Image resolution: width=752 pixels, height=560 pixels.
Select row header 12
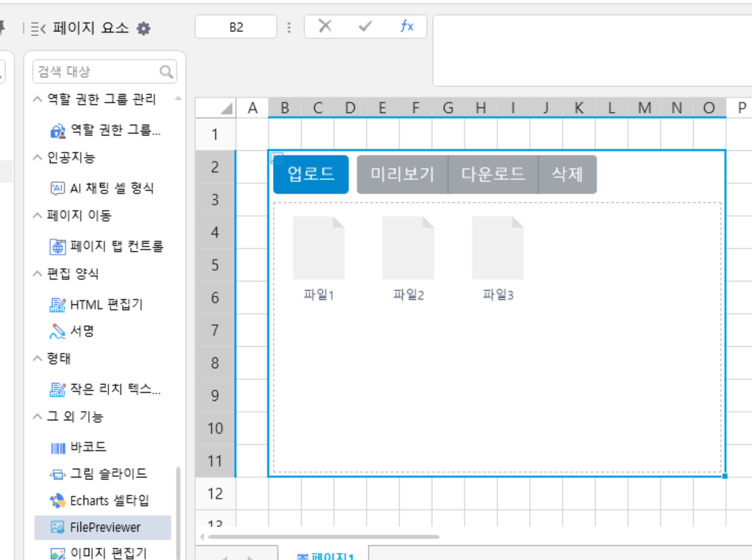215,493
